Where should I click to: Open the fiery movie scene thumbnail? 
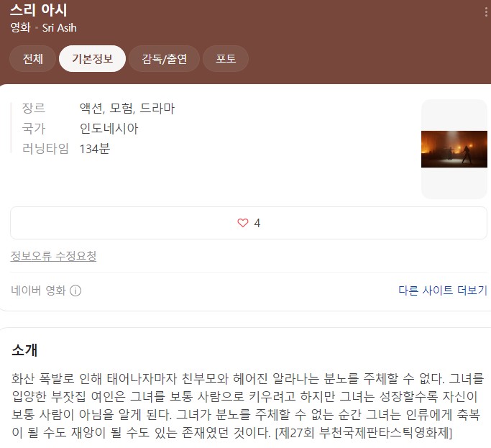click(454, 149)
